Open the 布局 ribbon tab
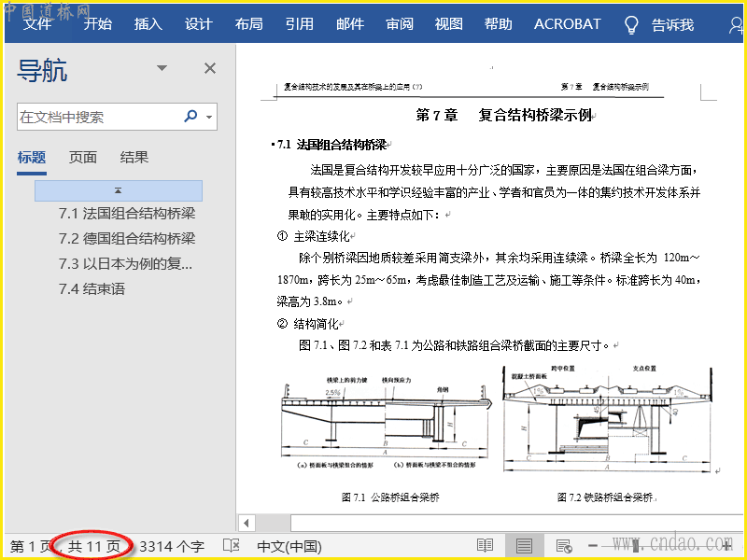The width and height of the screenshot is (747, 560). [248, 24]
